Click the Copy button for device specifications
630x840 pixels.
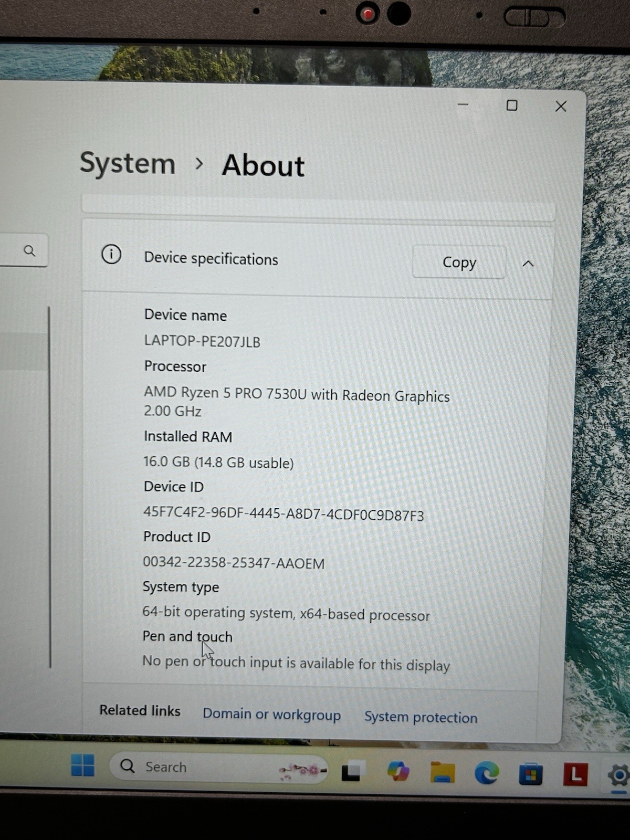(459, 261)
